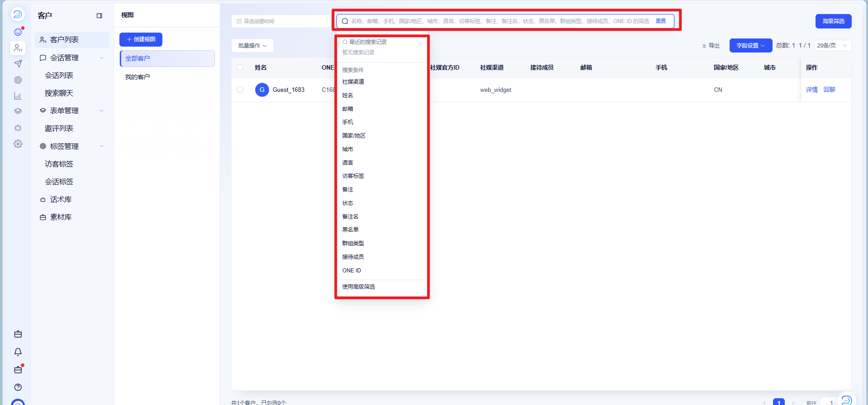Click the stacked layers icon in left rail
This screenshot has width=868, height=405.
tap(18, 111)
